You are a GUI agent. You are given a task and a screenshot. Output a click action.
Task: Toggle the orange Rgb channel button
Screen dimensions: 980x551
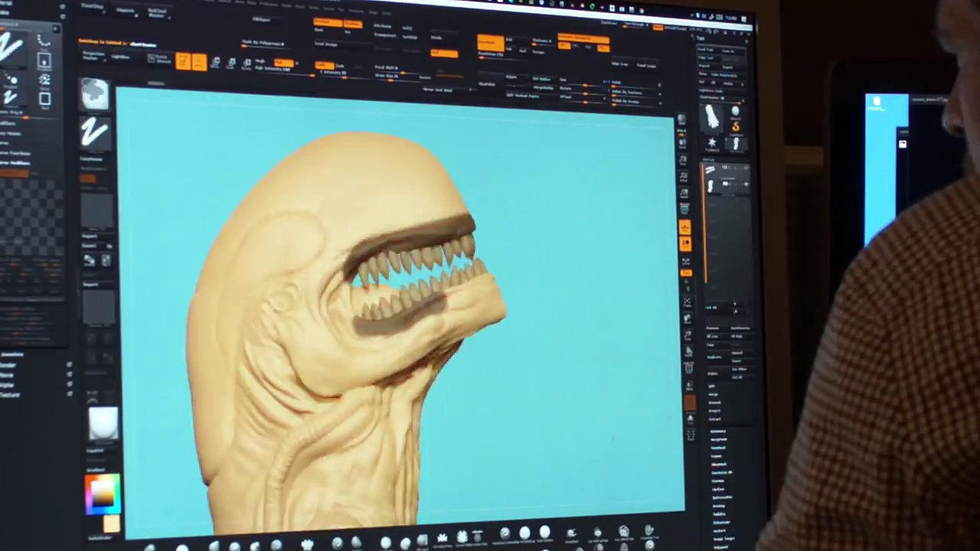click(x=285, y=62)
